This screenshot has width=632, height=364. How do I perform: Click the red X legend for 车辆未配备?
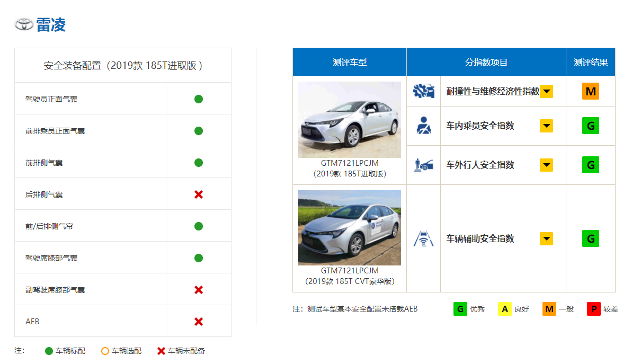coord(161,351)
